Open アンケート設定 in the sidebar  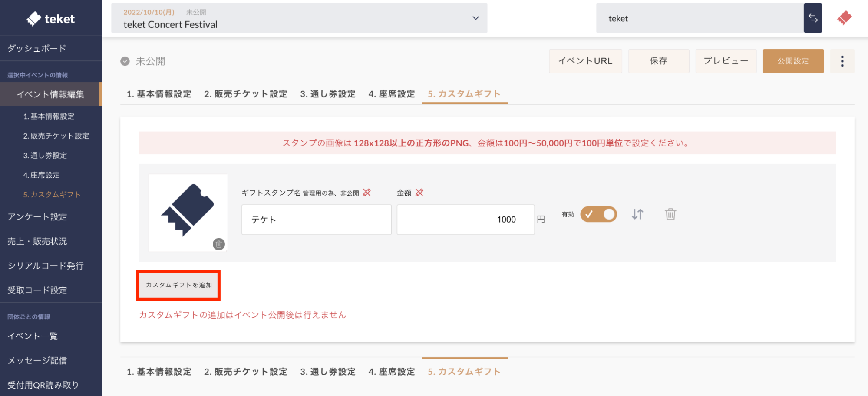(x=37, y=217)
